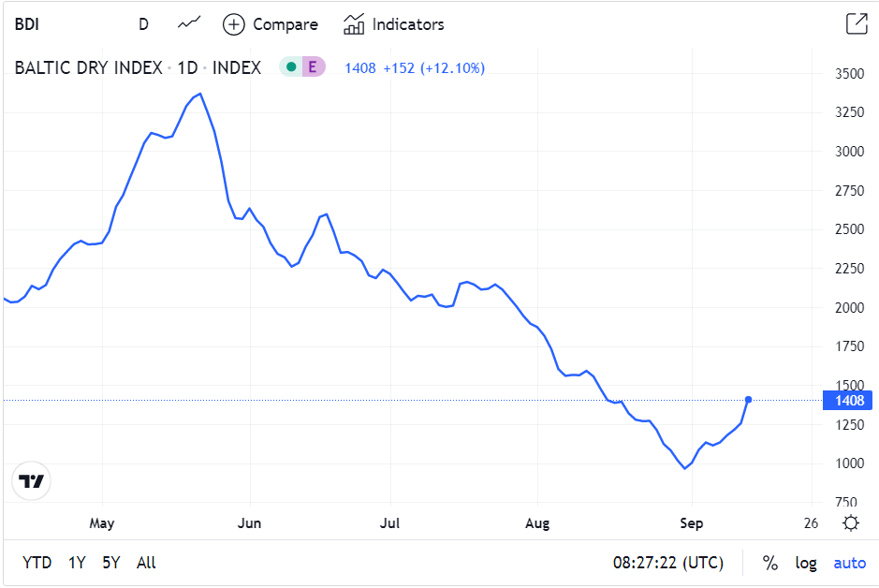Toggle logarithmic scale with log
Viewport: 879px width, 588px height.
click(806, 563)
